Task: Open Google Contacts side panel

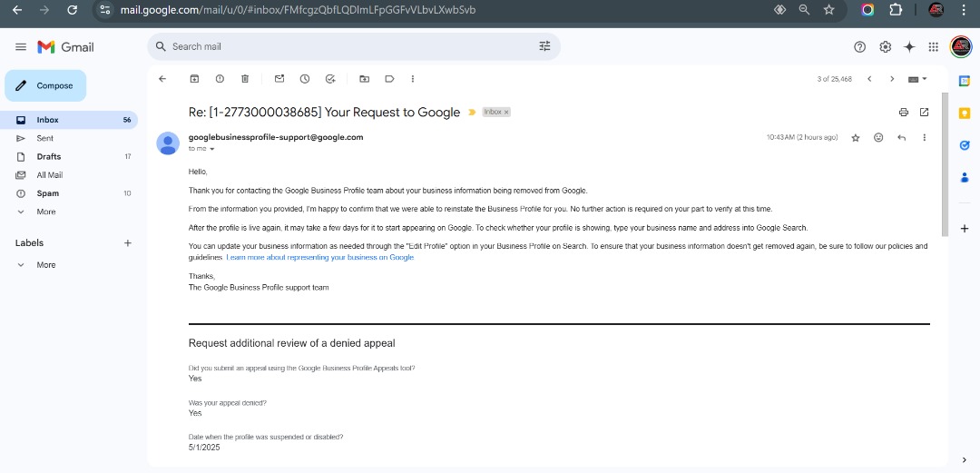Action: tap(965, 178)
